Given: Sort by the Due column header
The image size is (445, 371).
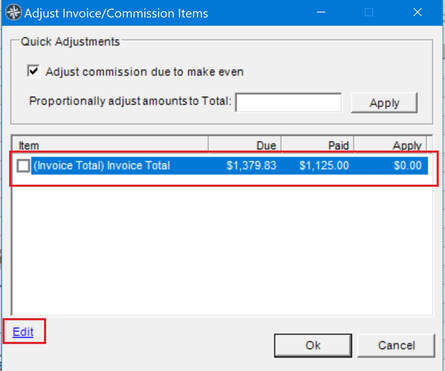Looking at the screenshot, I should 245,145.
